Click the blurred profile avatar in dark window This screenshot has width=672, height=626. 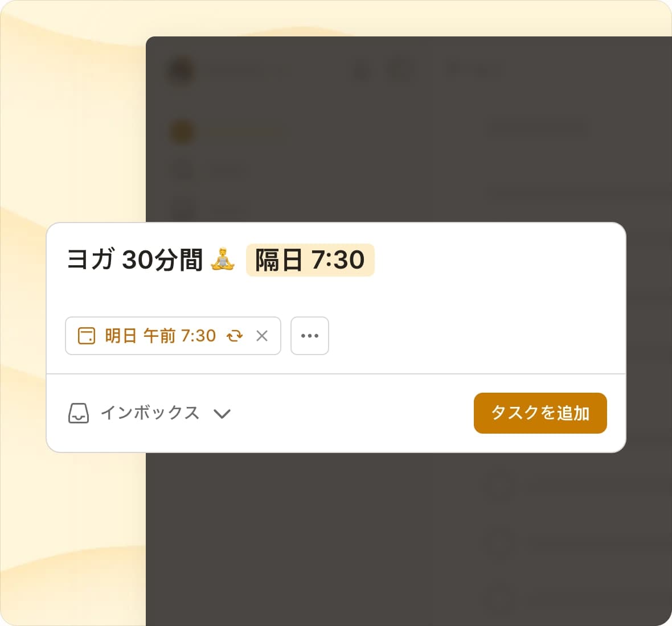coord(182,70)
